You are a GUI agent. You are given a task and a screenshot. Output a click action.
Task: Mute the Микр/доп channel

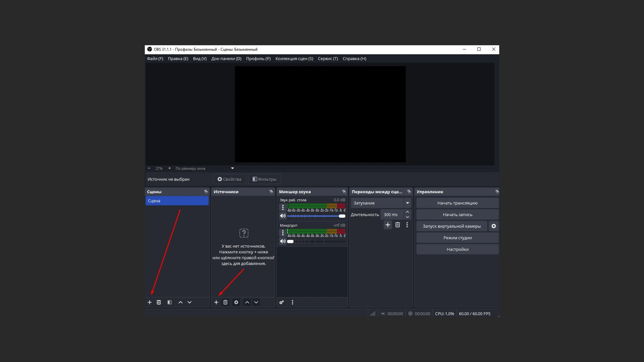283,241
